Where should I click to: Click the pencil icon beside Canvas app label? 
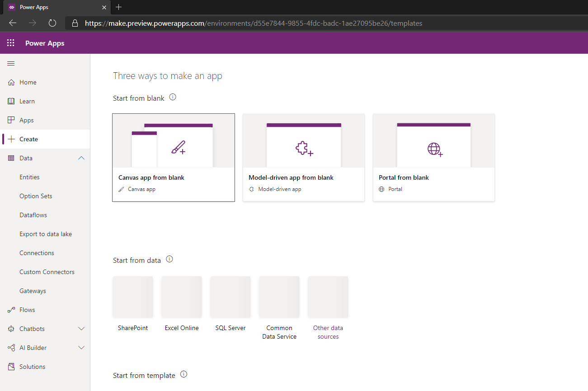[x=121, y=189]
